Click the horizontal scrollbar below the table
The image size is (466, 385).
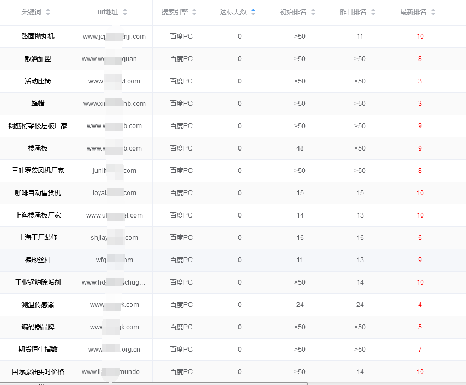[x=153, y=384]
